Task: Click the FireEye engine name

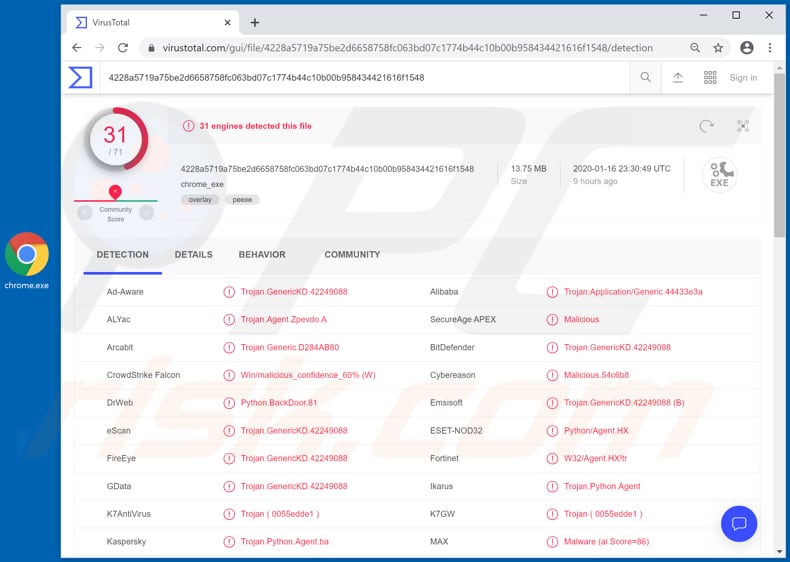Action: click(121, 459)
